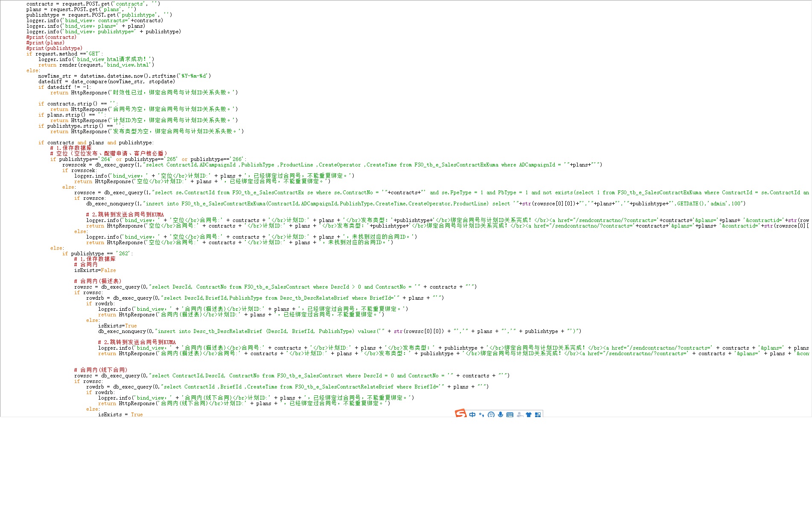Click "select DescId, ContractNo from FSO_tb_e_SalesContract" line
This screenshot has width=812, height=523.
275,287
